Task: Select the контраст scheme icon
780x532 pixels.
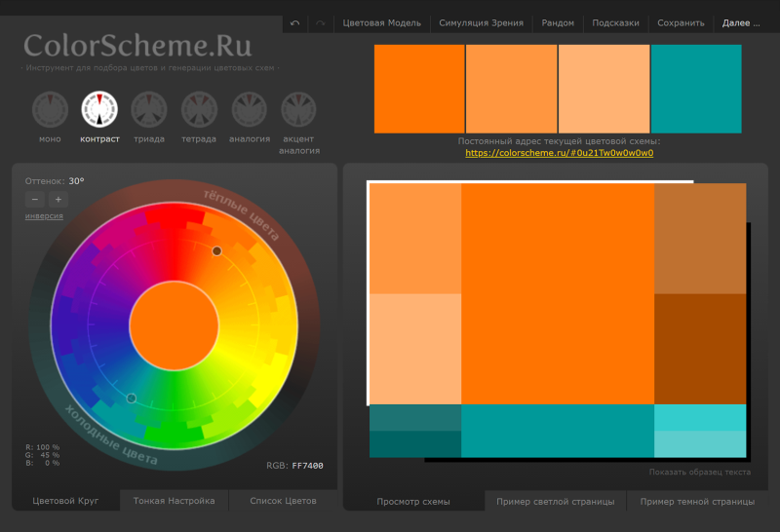Action: click(99, 109)
